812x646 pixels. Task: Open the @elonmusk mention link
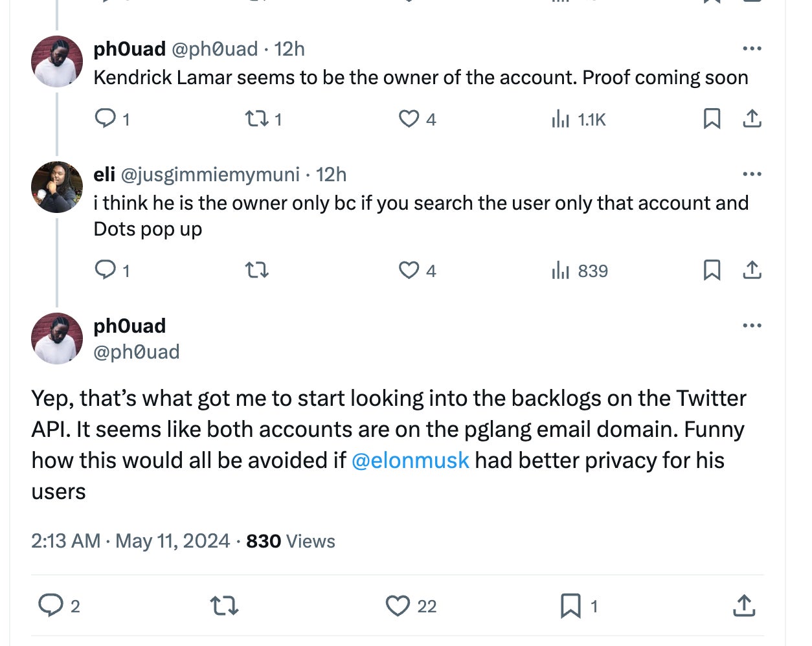pyautogui.click(x=410, y=460)
